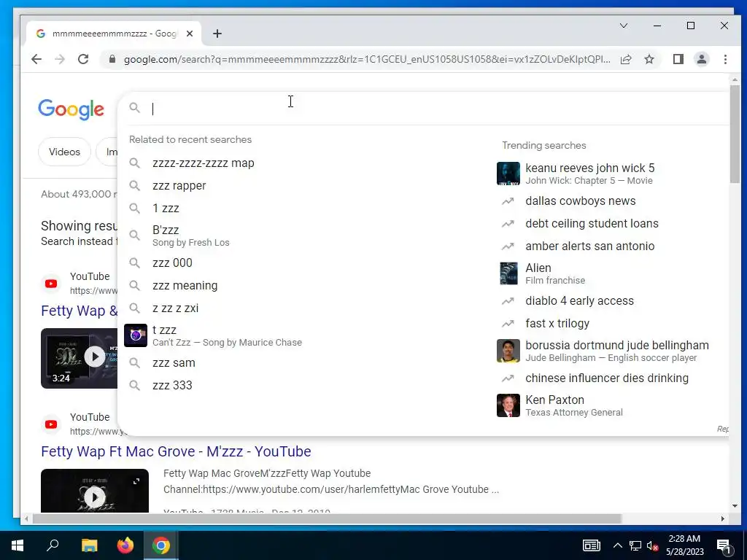Viewport: 747px width, 560px height.
Task: Choose suggestion 'zzzz-zzzz-zzzz map'
Action: point(204,163)
